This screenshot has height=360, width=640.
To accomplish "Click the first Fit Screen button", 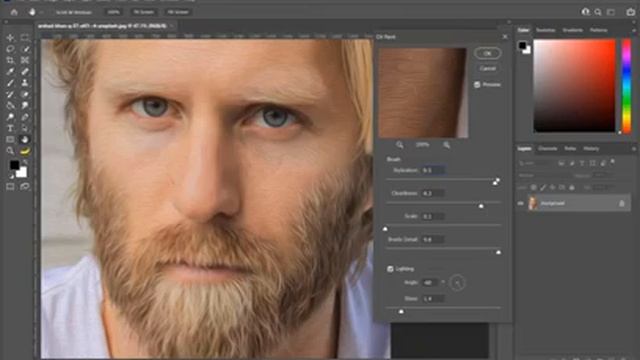I will (144, 12).
